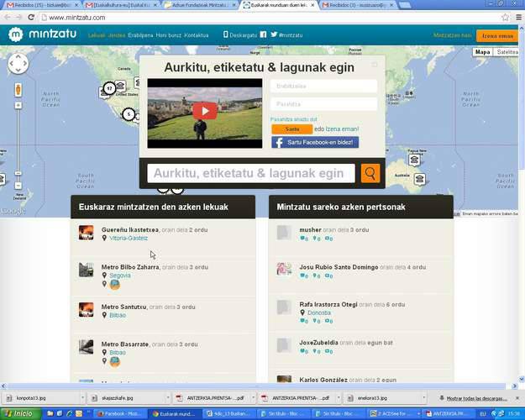
Task: Click the orange Izena eman button
Action: 497,36
